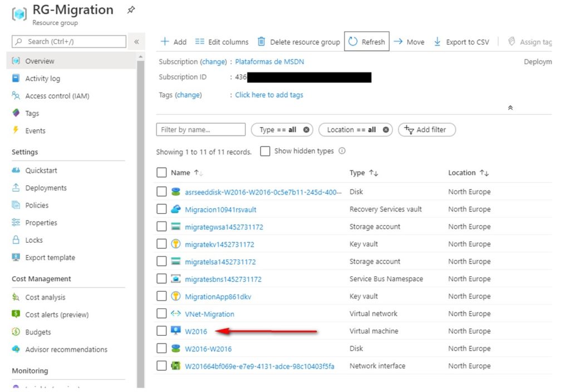Select the migratekv1452731172 checkbox
570x392 pixels.
pyautogui.click(x=161, y=244)
